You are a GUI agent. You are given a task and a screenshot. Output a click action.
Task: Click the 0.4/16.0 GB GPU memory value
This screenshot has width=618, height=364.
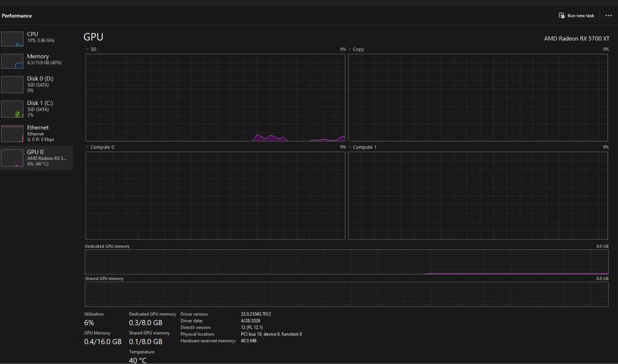103,342
